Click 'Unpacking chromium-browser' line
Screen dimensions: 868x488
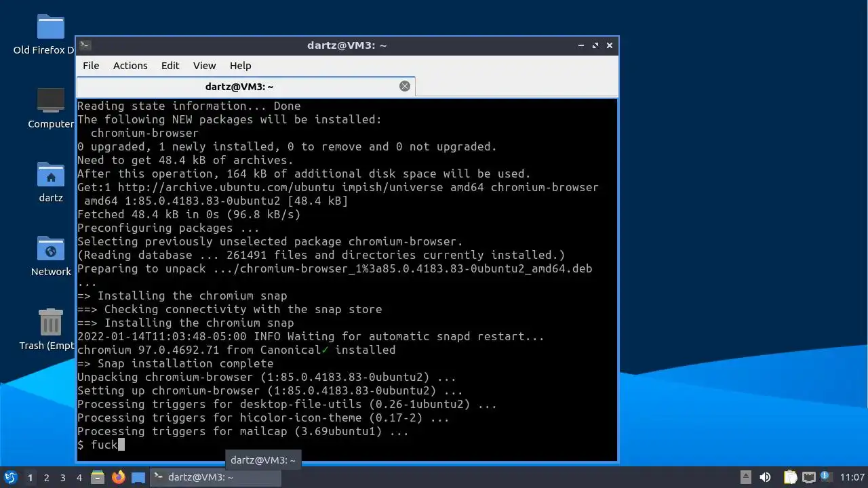point(267,377)
